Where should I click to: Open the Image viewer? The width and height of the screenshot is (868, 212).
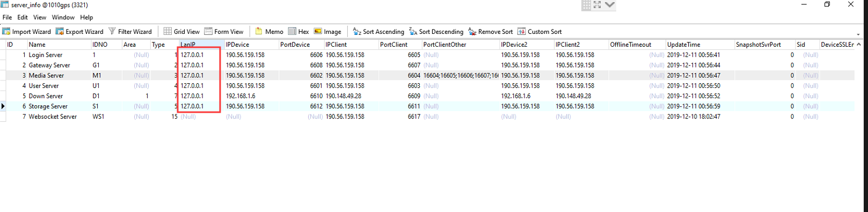tap(327, 32)
